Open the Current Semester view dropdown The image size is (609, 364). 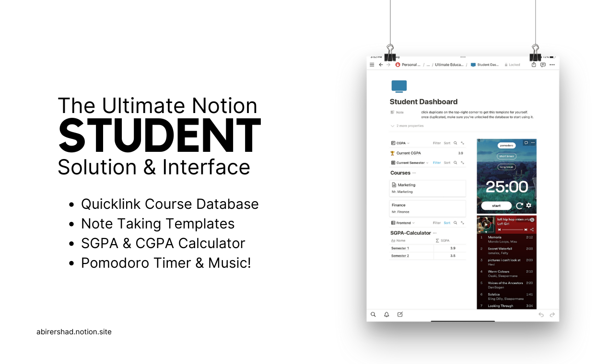click(410, 163)
